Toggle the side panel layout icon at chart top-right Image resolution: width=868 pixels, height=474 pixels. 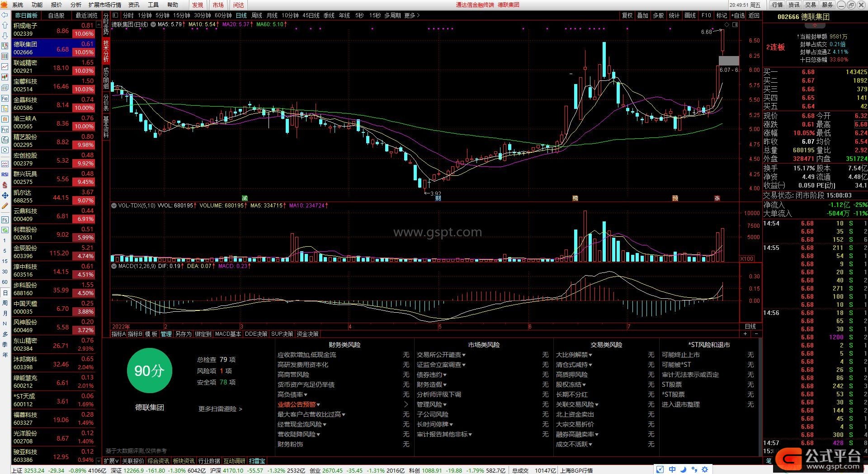pyautogui.click(x=735, y=24)
